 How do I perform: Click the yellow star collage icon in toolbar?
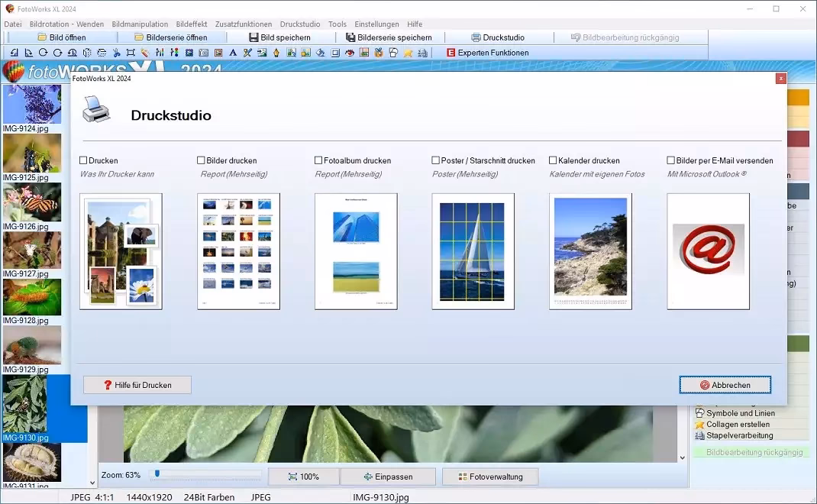408,53
